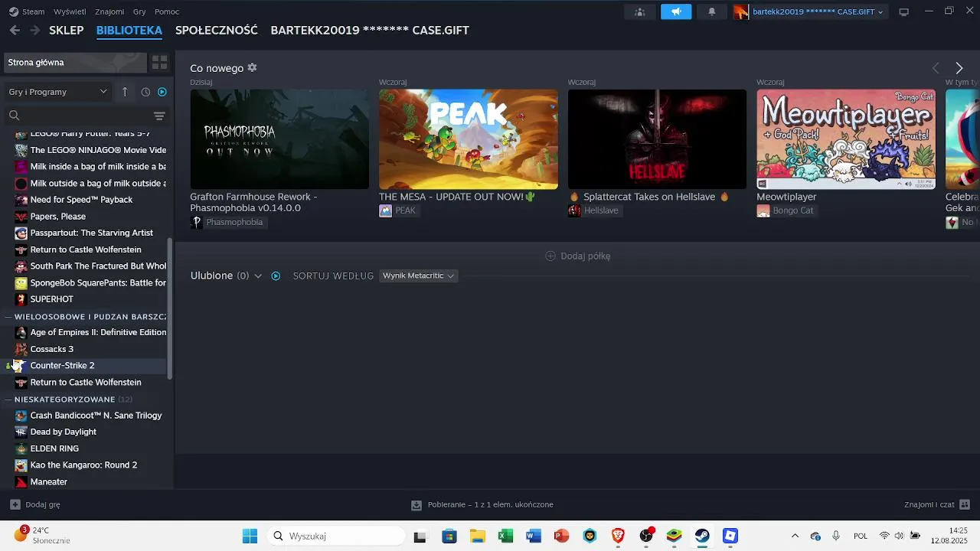Click library sidebar scrollbar

[x=170, y=308]
